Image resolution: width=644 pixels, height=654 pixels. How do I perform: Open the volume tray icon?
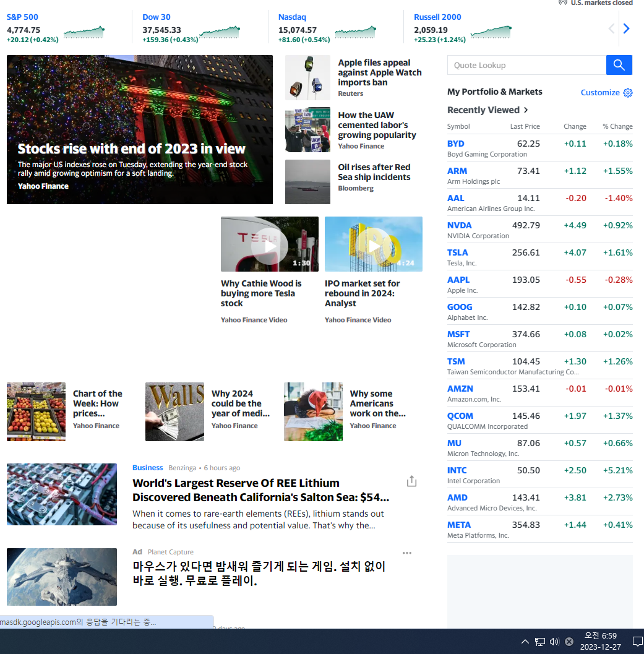click(554, 642)
